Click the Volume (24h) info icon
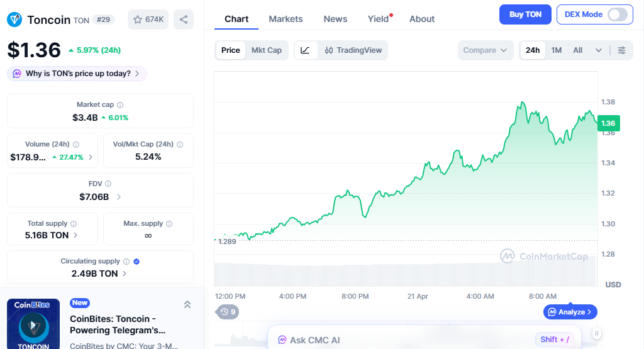The width and height of the screenshot is (644, 349). tap(76, 145)
